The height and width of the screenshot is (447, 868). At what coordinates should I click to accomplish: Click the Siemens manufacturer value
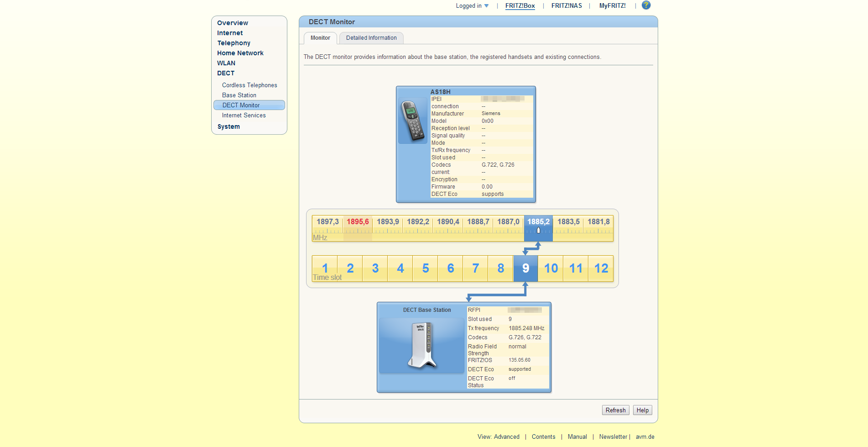point(491,114)
